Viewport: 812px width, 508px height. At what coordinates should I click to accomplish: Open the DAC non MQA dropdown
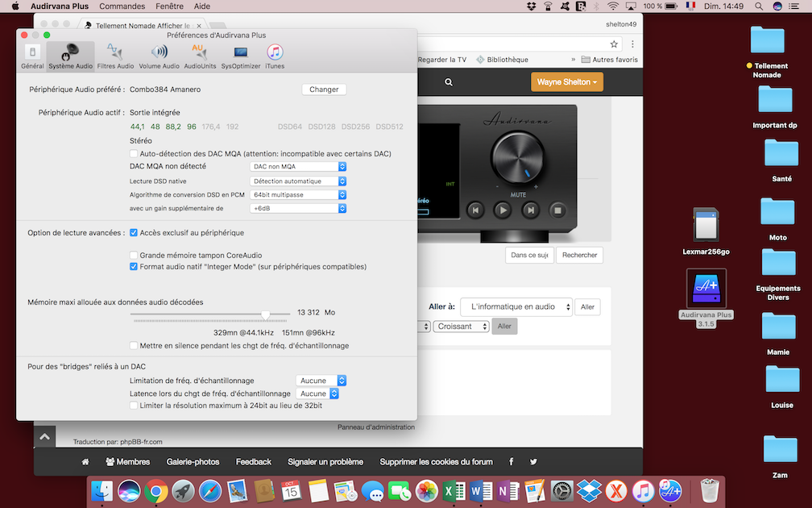pos(298,166)
